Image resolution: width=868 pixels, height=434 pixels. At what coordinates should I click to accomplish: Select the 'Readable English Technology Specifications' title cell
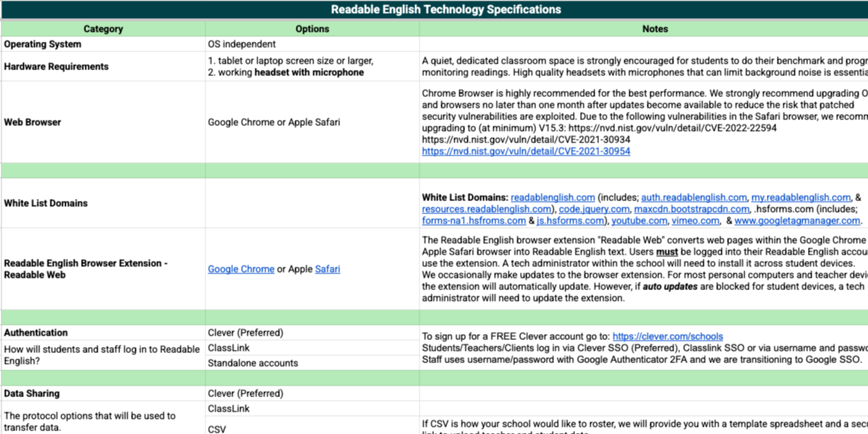point(434,10)
